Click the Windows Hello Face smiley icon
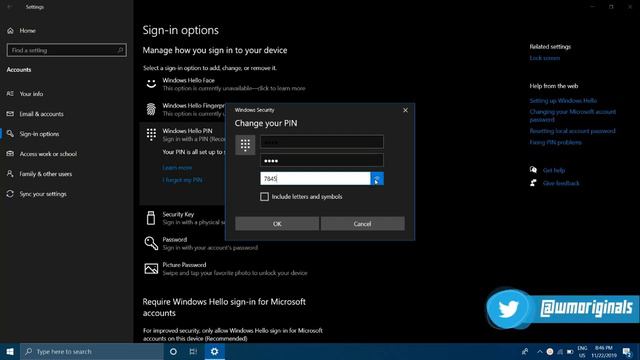The image size is (640, 360). 151,84
